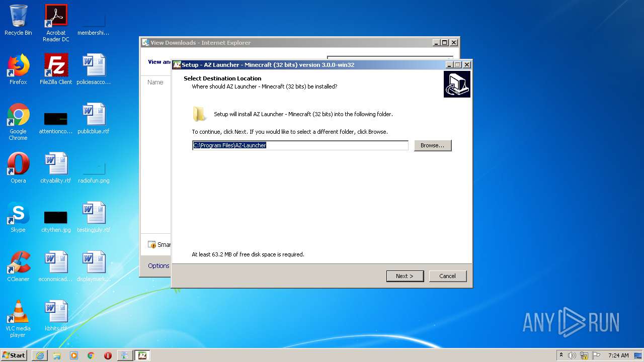
Task: Click the yellow folder icon in setup
Action: [200, 114]
